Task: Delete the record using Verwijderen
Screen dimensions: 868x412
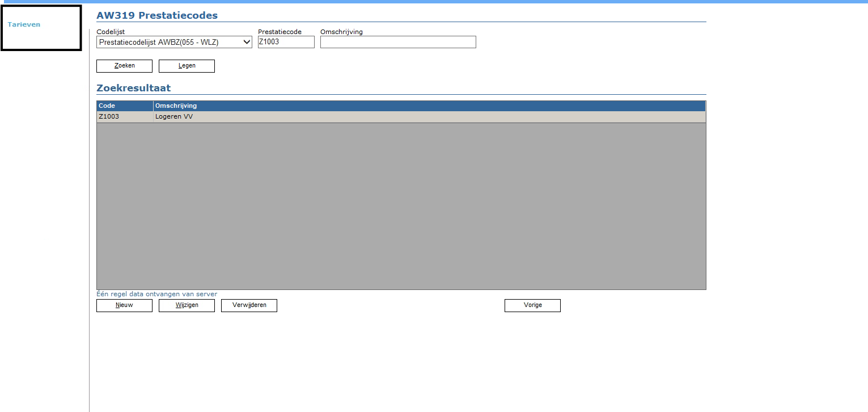Action: pyautogui.click(x=249, y=305)
